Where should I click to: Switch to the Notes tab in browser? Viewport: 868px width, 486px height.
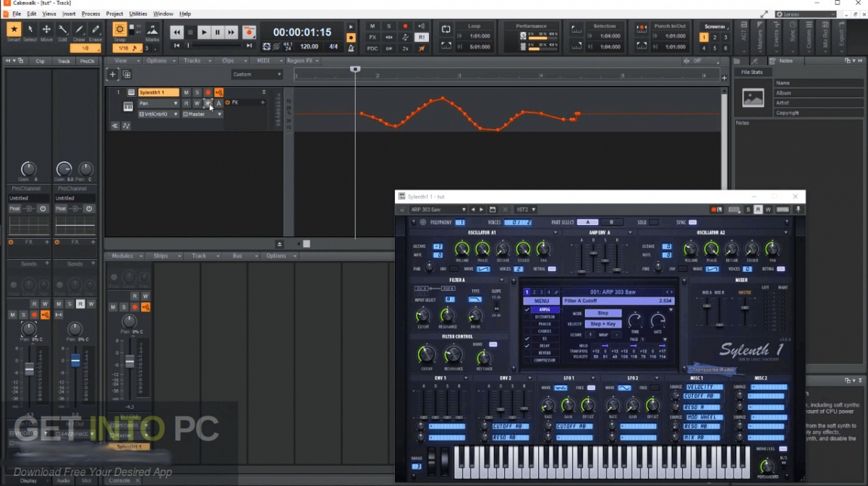click(x=786, y=61)
